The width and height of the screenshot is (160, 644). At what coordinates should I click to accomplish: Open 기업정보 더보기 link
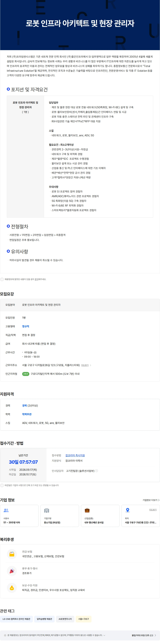point(151,500)
